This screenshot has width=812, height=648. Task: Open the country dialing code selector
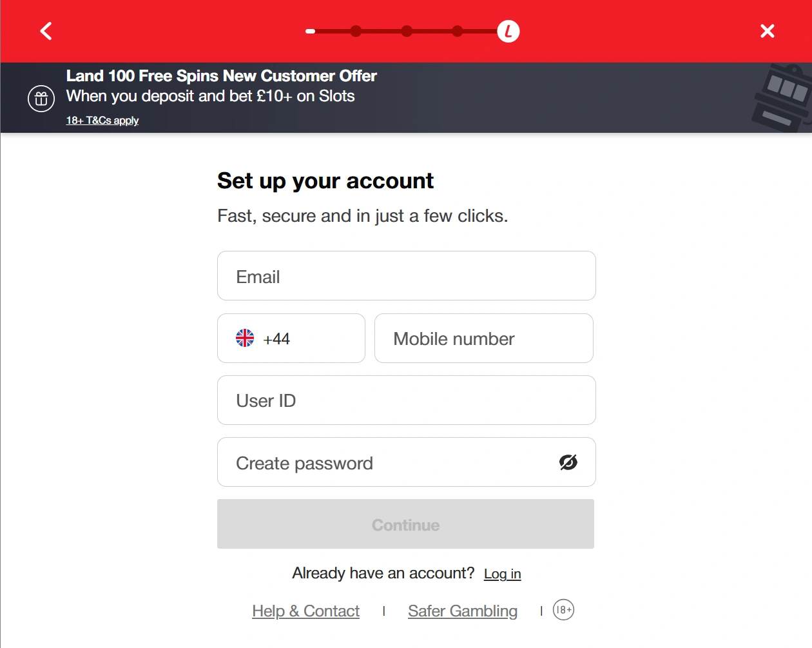[x=291, y=338]
